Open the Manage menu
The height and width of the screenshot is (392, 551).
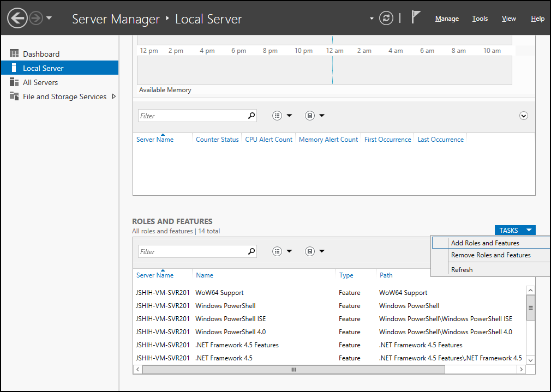(446, 18)
